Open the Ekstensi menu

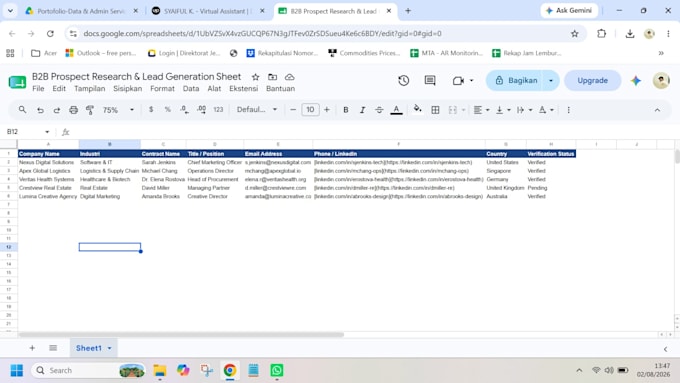click(243, 88)
